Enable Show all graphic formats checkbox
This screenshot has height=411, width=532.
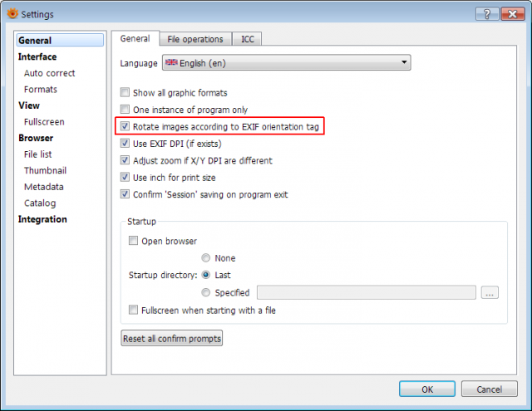(x=125, y=92)
